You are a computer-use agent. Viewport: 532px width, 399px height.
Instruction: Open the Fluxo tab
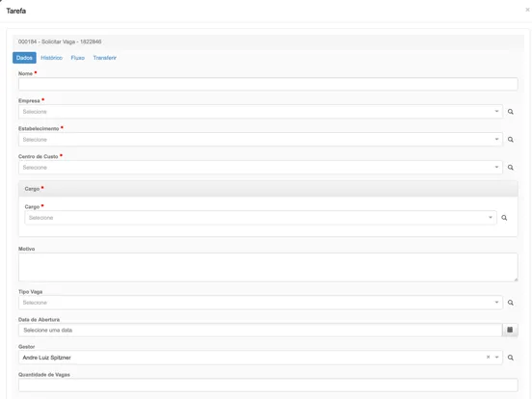[x=78, y=58]
